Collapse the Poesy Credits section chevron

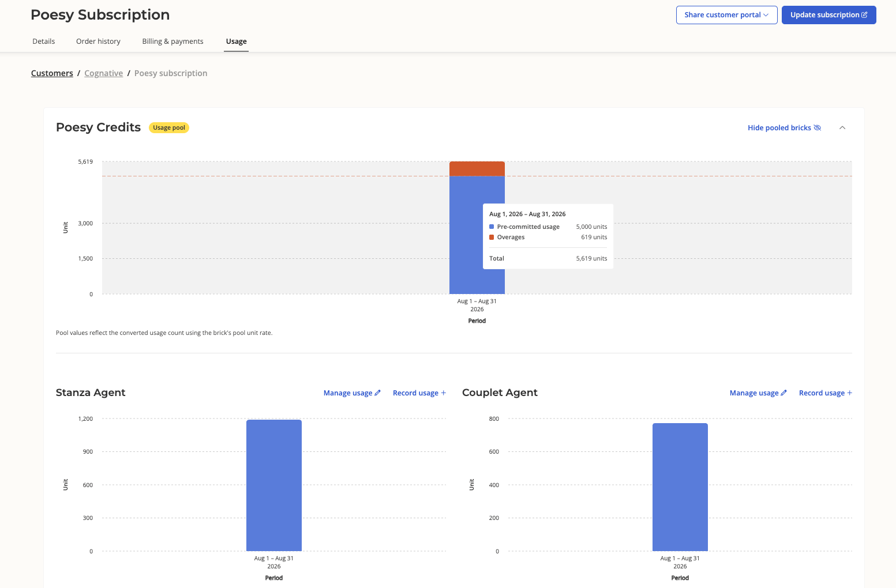click(842, 128)
